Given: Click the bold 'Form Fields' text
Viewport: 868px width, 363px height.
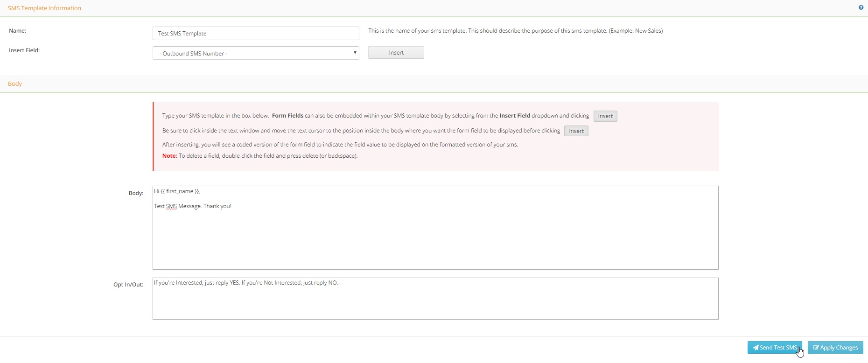Looking at the screenshot, I should coord(287,116).
